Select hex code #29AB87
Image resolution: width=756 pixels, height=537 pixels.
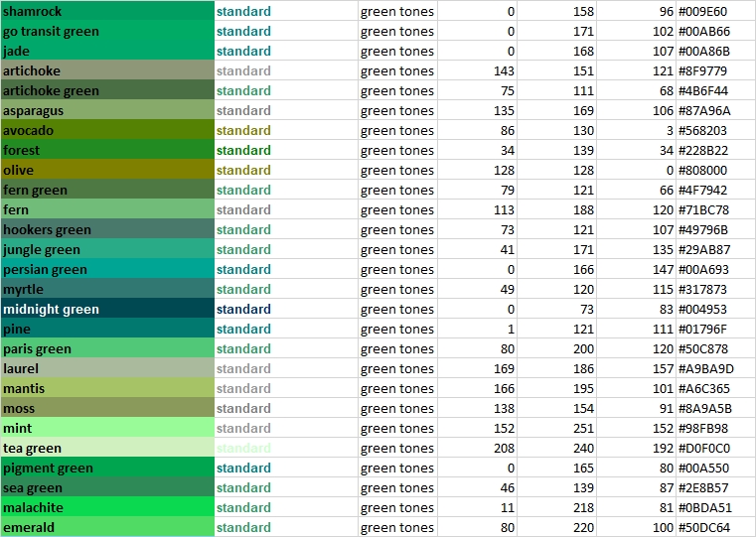click(x=704, y=249)
